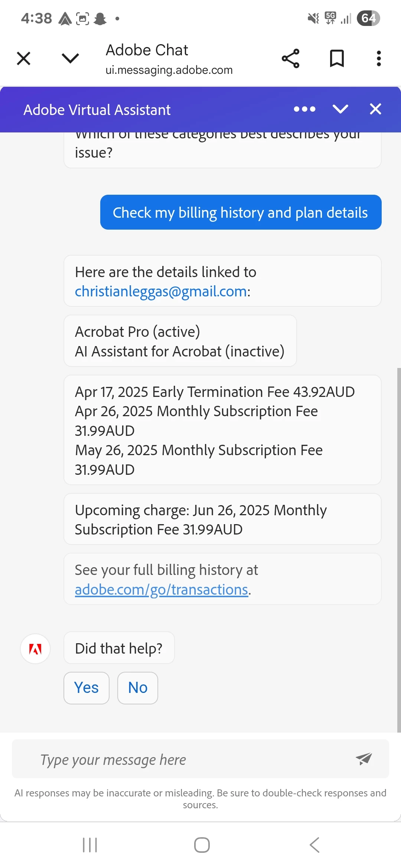The width and height of the screenshot is (401, 868).
Task: Click the send message paper plane icon
Action: click(x=364, y=759)
